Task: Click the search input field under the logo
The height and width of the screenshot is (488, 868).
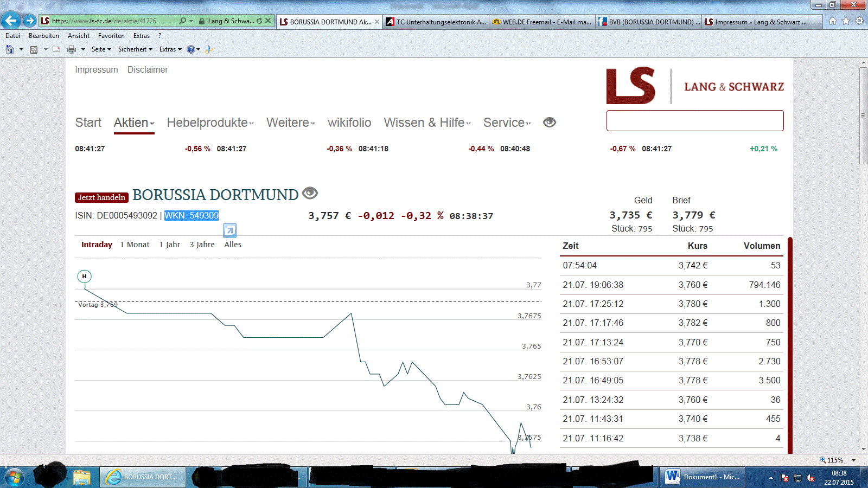Action: 695,120
